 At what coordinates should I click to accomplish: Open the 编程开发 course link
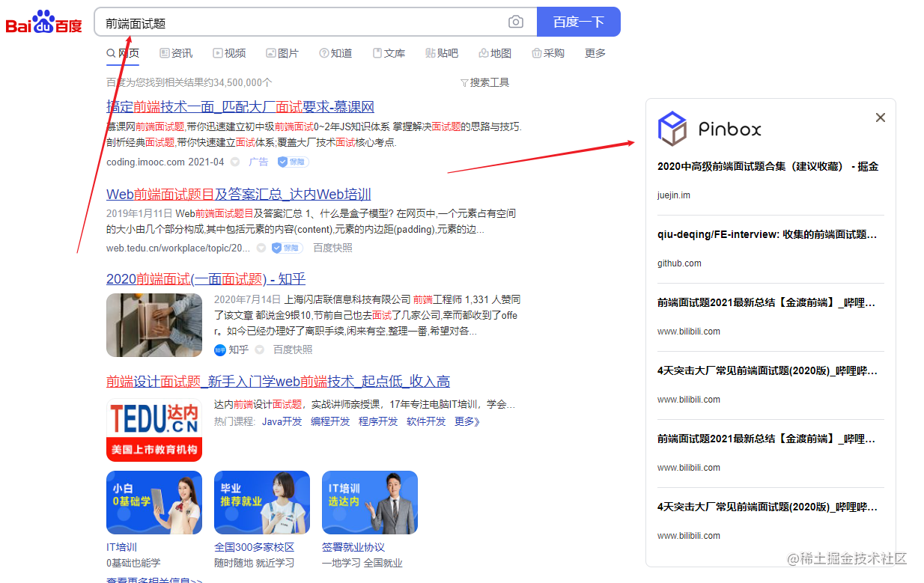click(x=330, y=421)
